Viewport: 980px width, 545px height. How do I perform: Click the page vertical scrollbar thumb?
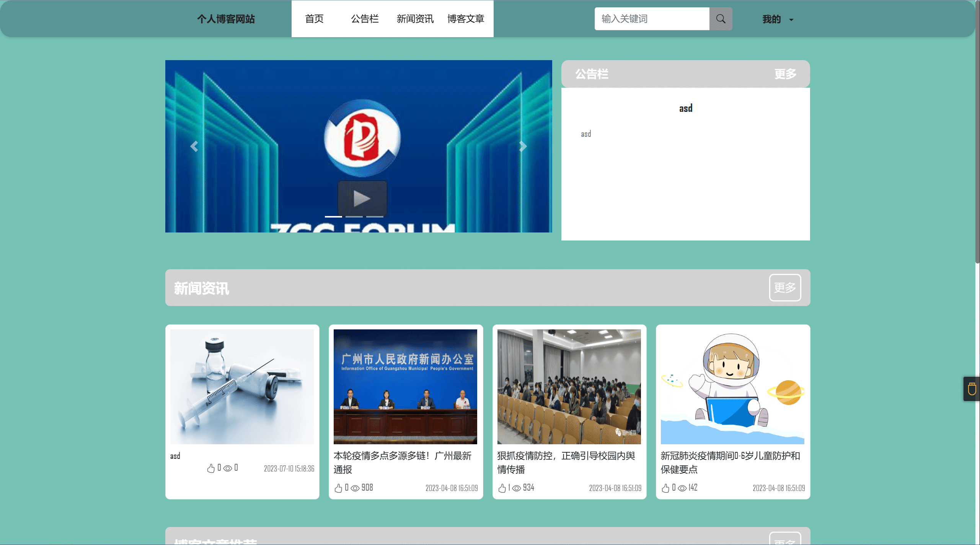tap(977, 132)
